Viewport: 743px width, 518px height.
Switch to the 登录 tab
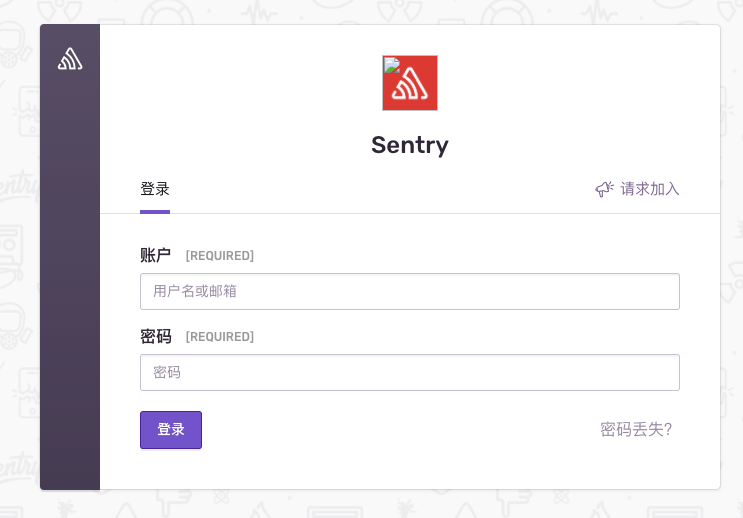[x=155, y=189]
